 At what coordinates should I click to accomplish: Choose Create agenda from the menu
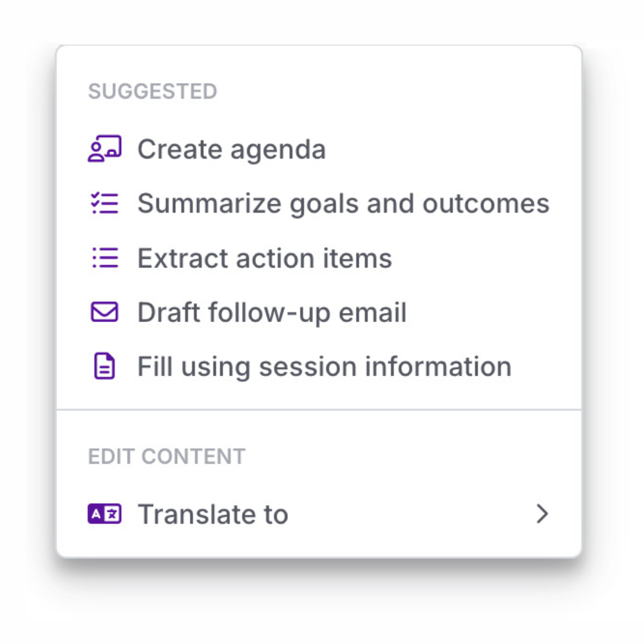click(x=231, y=149)
